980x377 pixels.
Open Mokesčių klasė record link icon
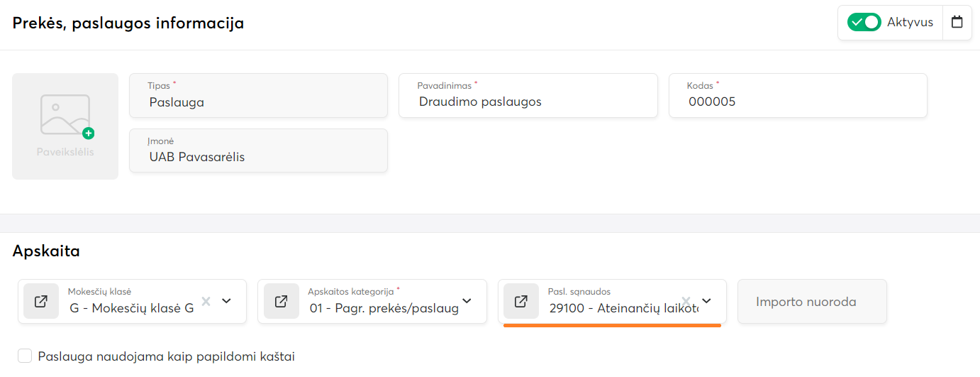pos(41,302)
